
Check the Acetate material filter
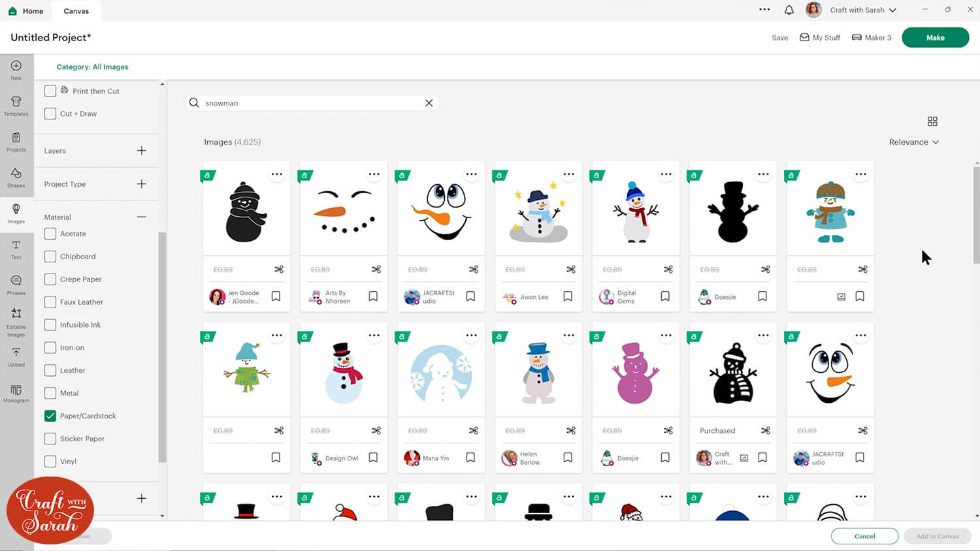[50, 234]
